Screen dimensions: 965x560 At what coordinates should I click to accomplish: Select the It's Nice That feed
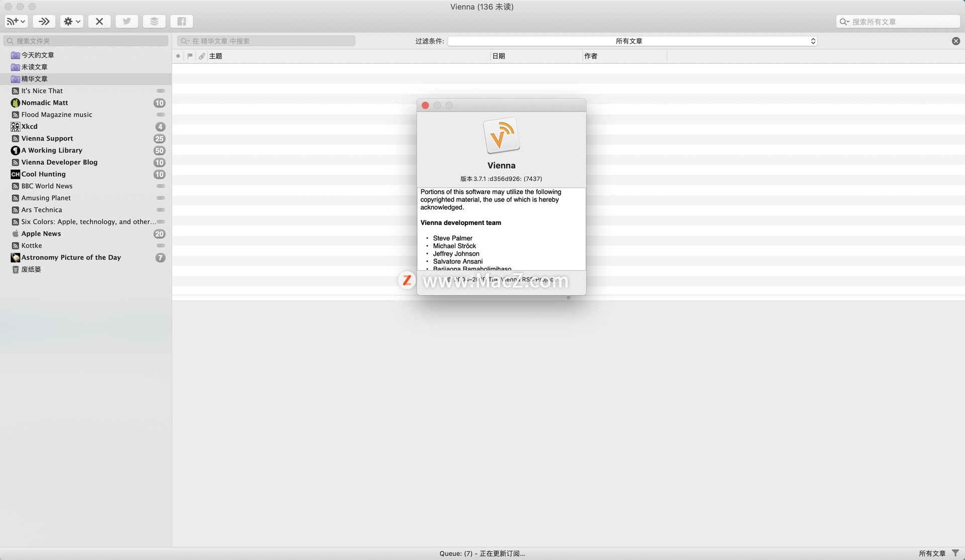[x=86, y=91]
